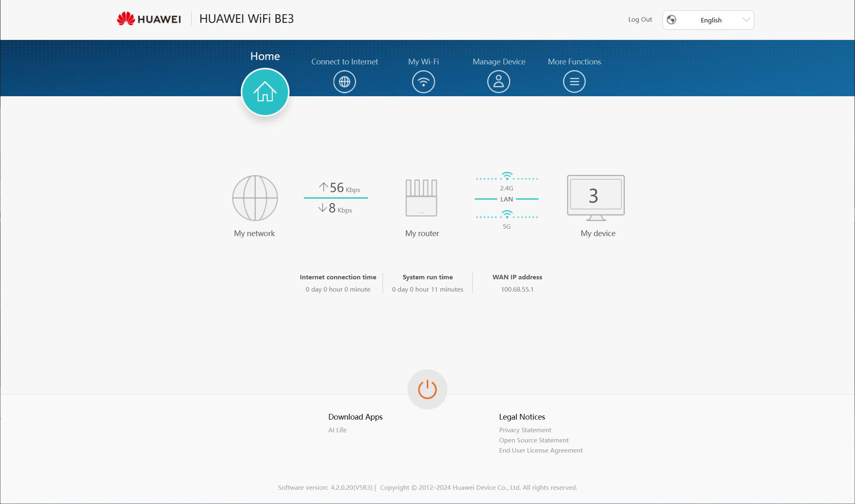855x504 pixels.
Task: Click the My router device icon
Action: pyautogui.click(x=421, y=198)
